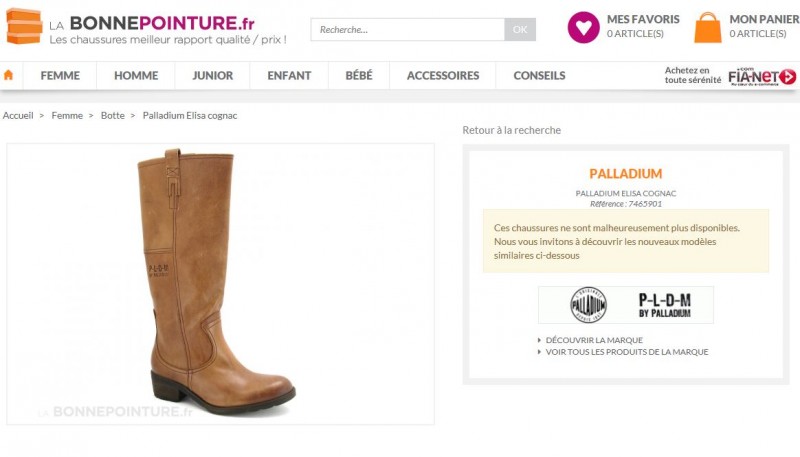Click the round Palladium brand logo
800x457 pixels.
click(588, 305)
